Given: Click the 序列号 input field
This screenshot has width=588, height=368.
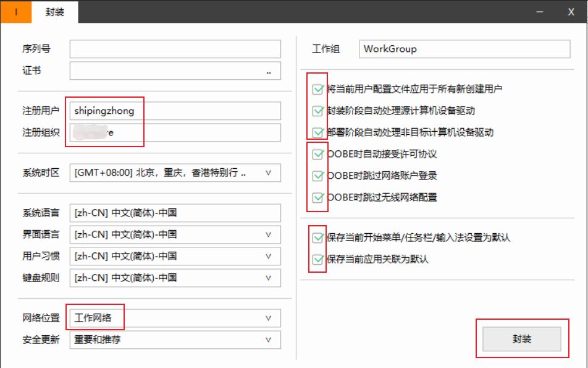Looking at the screenshot, I should point(175,49).
